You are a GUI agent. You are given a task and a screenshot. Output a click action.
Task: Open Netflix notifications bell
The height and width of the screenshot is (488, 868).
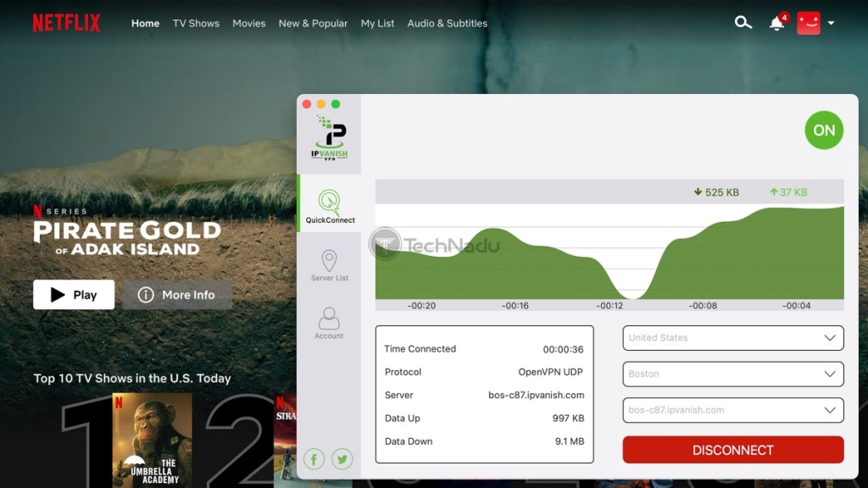tap(776, 23)
